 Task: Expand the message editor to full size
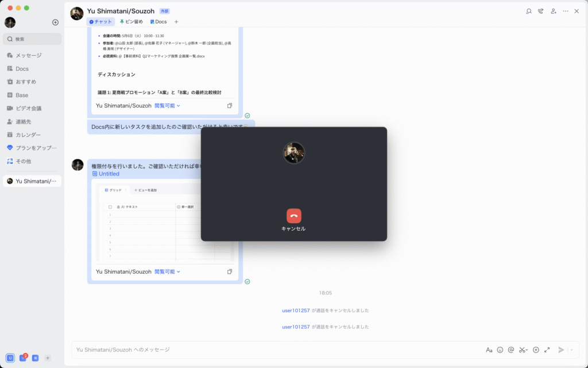tap(547, 350)
